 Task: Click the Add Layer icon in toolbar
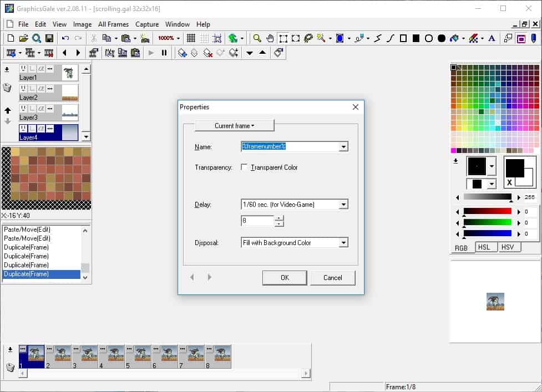click(x=182, y=53)
